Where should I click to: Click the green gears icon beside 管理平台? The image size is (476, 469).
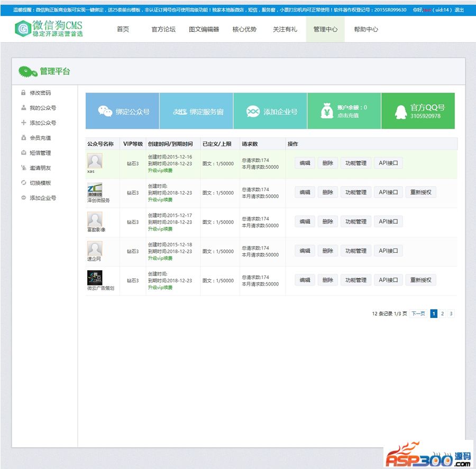click(x=28, y=71)
